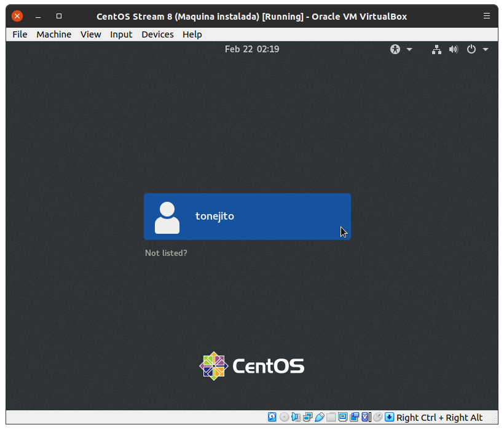Screen dimensions: 504x430
Task: Open the View menu
Action: [x=90, y=34]
